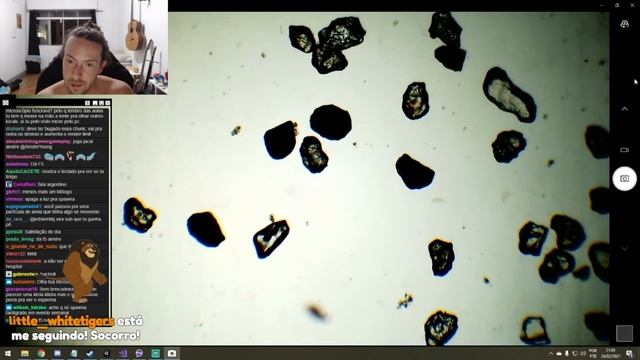Click the webcam overlay video
Viewport: 640px width, 360px height.
click(84, 47)
